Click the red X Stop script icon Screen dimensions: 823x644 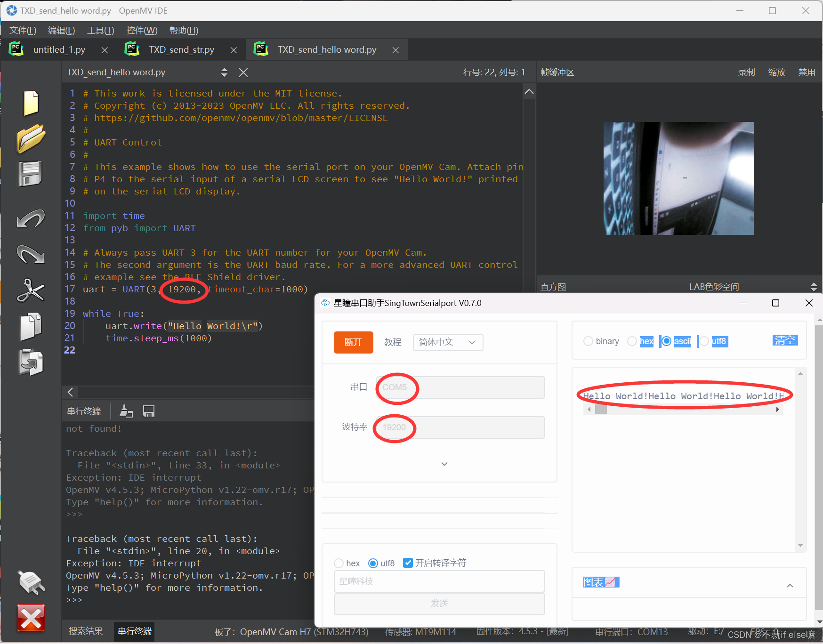click(x=31, y=618)
